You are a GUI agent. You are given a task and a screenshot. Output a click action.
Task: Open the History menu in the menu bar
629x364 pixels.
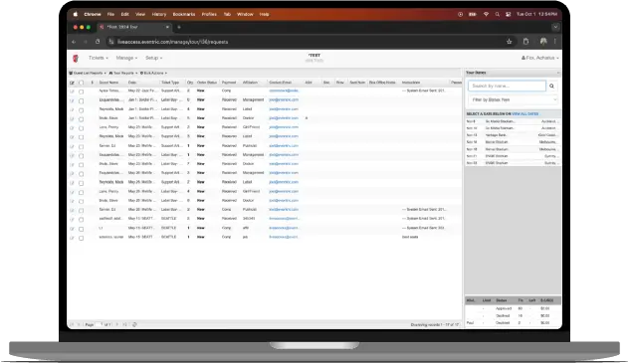tap(159, 14)
